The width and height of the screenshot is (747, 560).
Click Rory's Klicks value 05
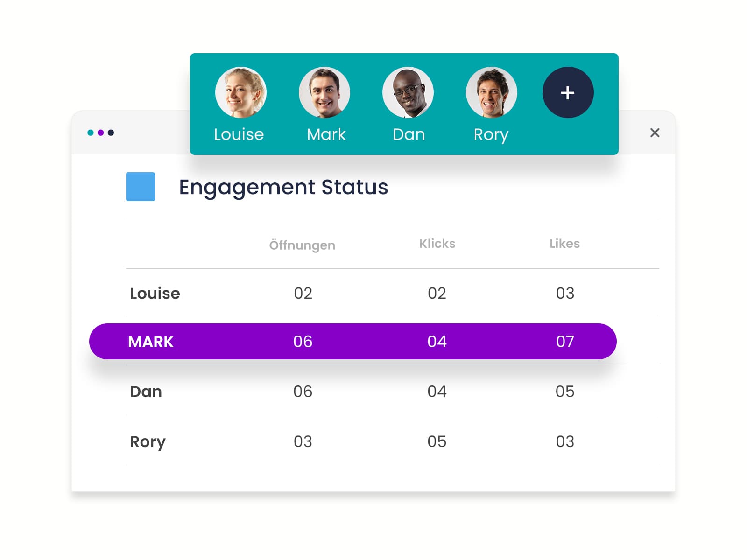point(437,441)
